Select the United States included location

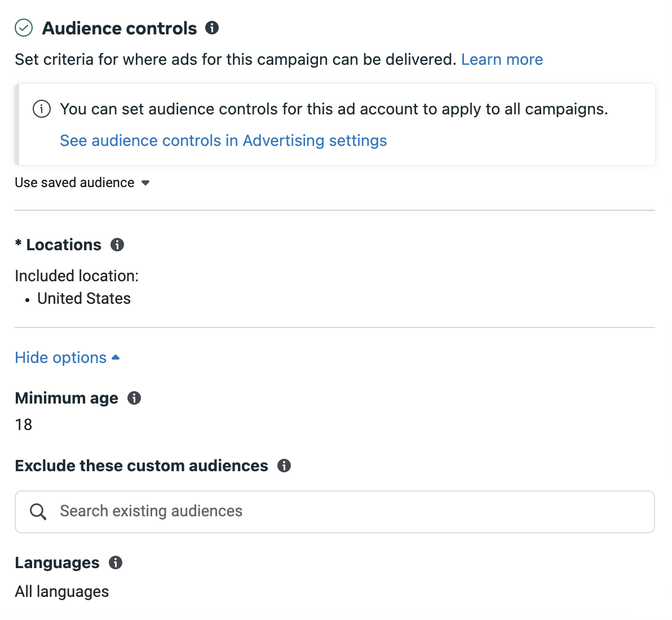(84, 299)
